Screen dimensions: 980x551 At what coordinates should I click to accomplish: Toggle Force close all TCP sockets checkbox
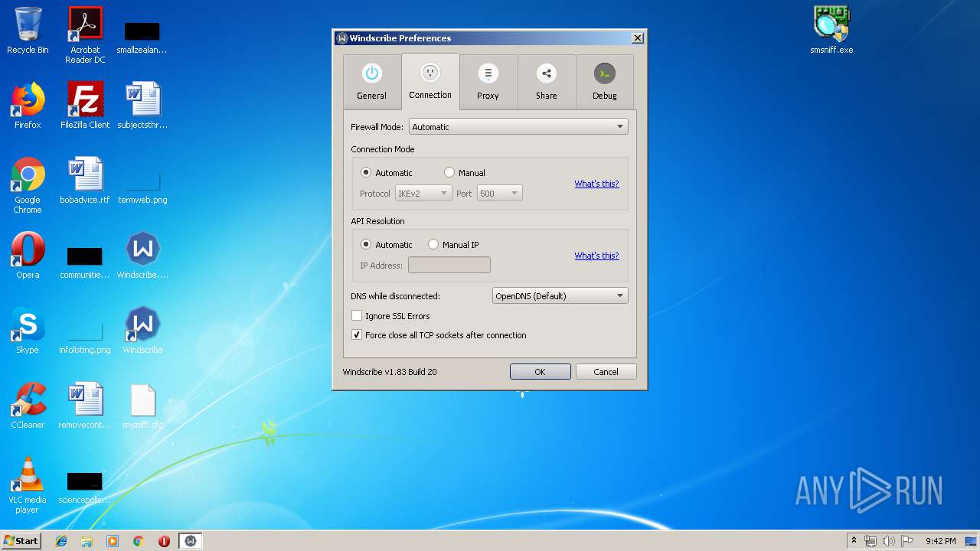point(439,335)
